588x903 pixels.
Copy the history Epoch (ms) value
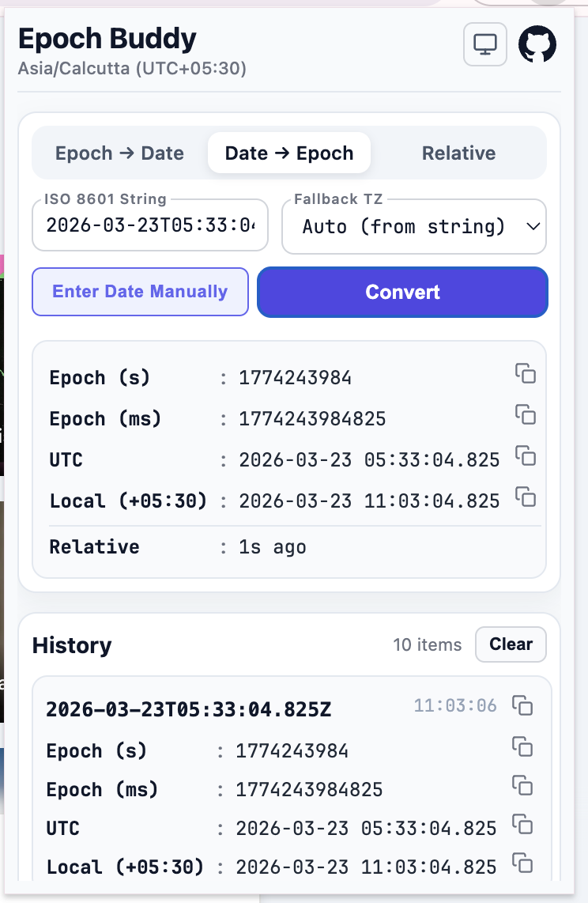[522, 785]
